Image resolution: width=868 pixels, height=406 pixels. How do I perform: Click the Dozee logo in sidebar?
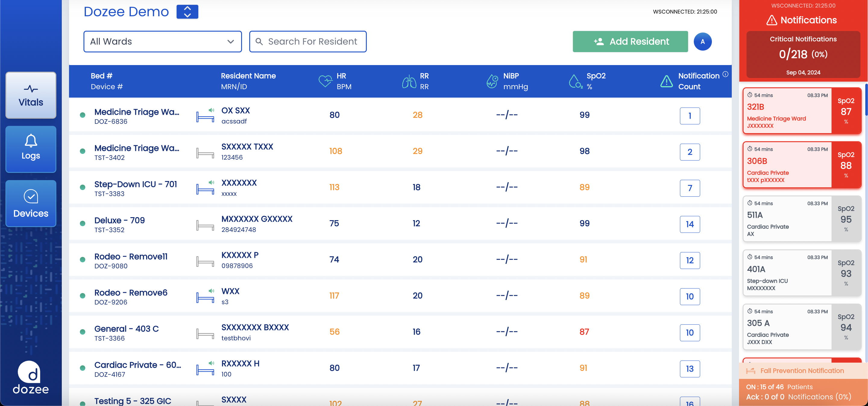(x=31, y=377)
